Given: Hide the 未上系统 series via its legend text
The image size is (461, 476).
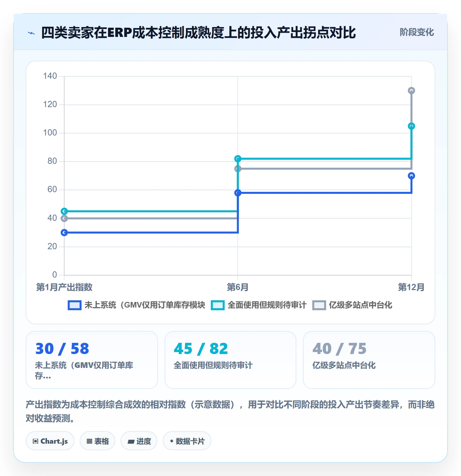Looking at the screenshot, I should pos(145,305).
